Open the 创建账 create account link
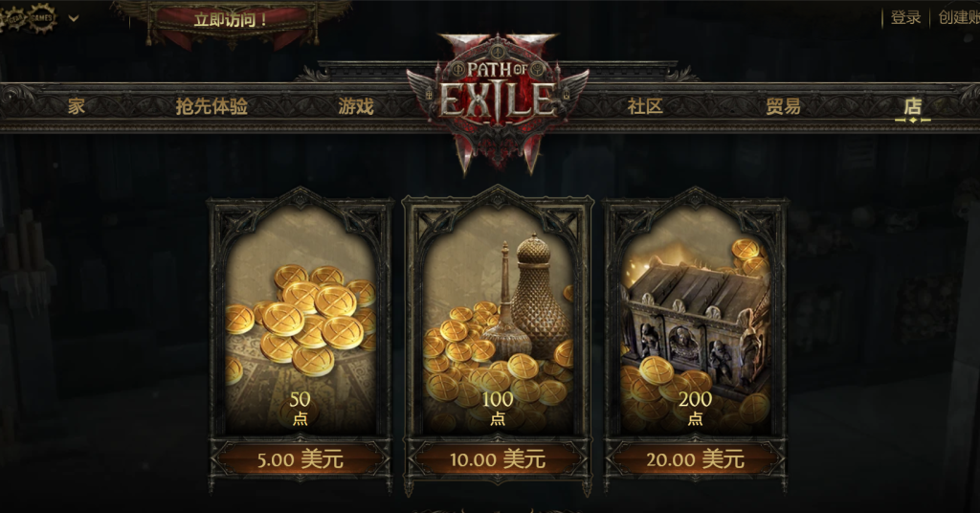This screenshot has width=980, height=513. (x=959, y=17)
